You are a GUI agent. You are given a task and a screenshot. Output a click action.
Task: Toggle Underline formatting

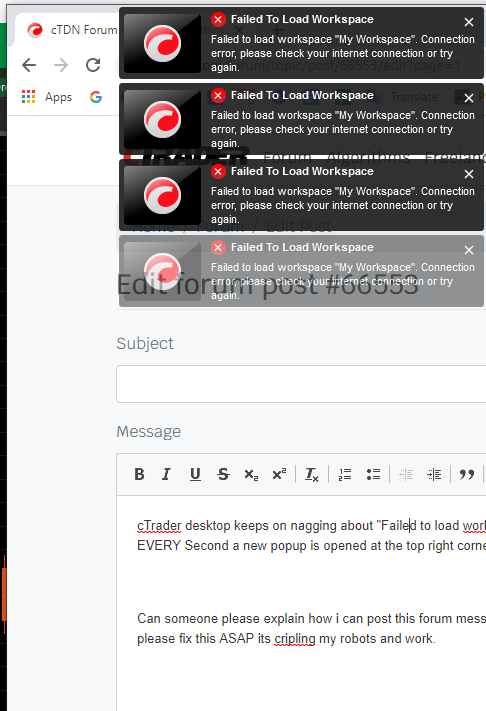195,474
